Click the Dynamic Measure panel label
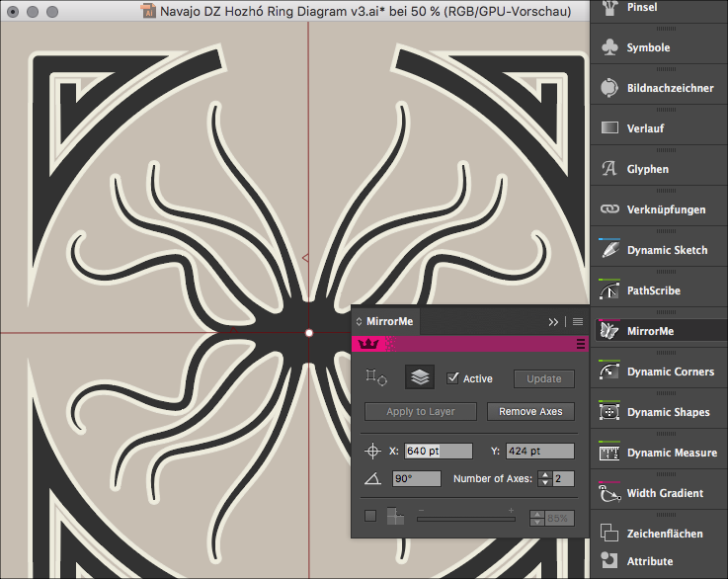Screen dimensions: 728x579 672,453
